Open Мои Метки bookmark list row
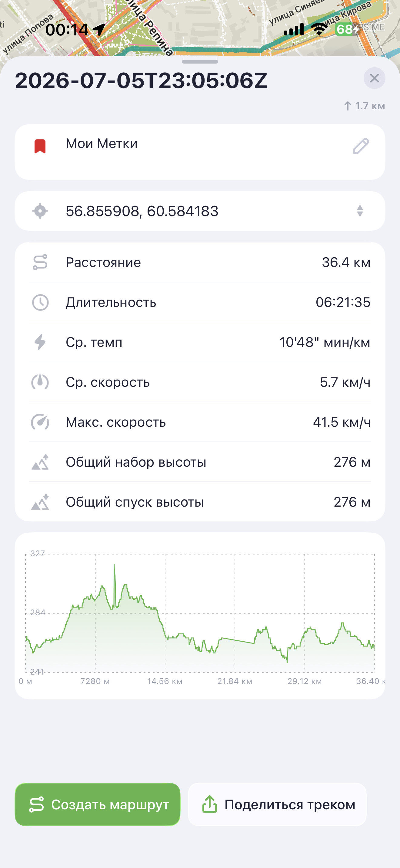The image size is (400, 868). [x=200, y=152]
